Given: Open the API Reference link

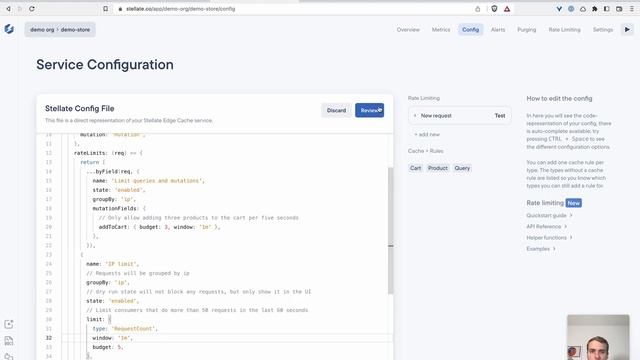Looking at the screenshot, I should coord(547,226).
